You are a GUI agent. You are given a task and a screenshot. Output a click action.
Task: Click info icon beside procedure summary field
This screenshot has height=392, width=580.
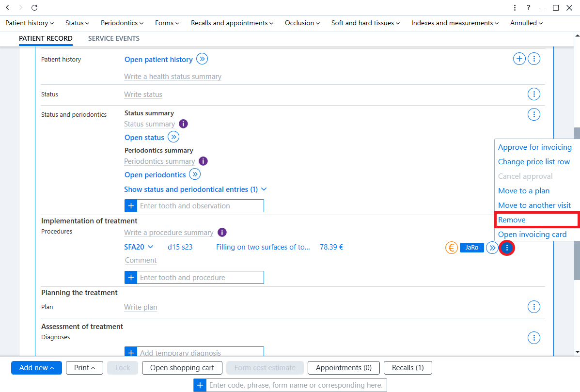coord(222,232)
